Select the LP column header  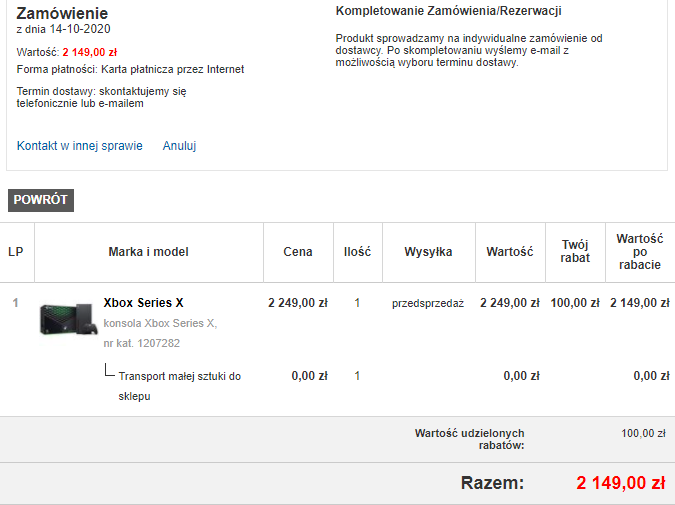16,252
